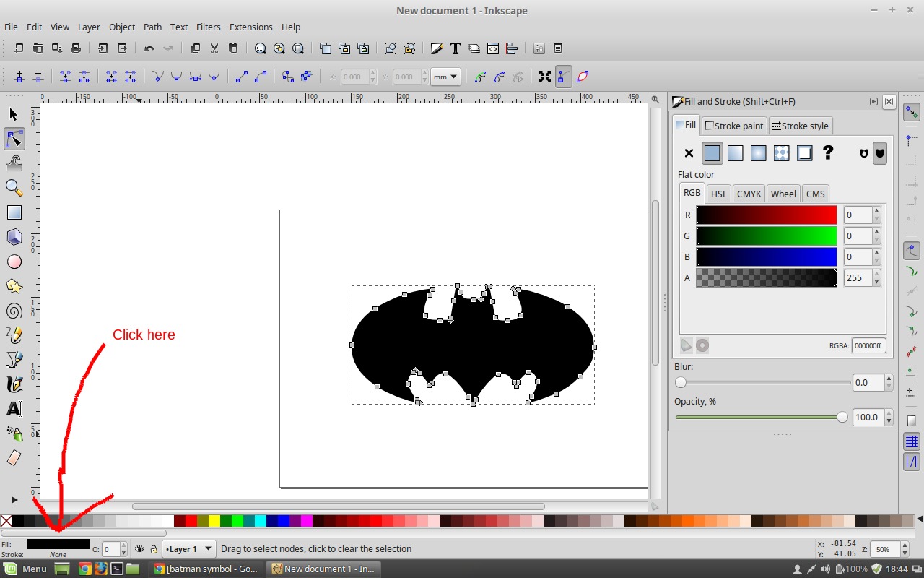Screen dimensions: 924x578
Task: Click the Print icon
Action: pos(76,48)
